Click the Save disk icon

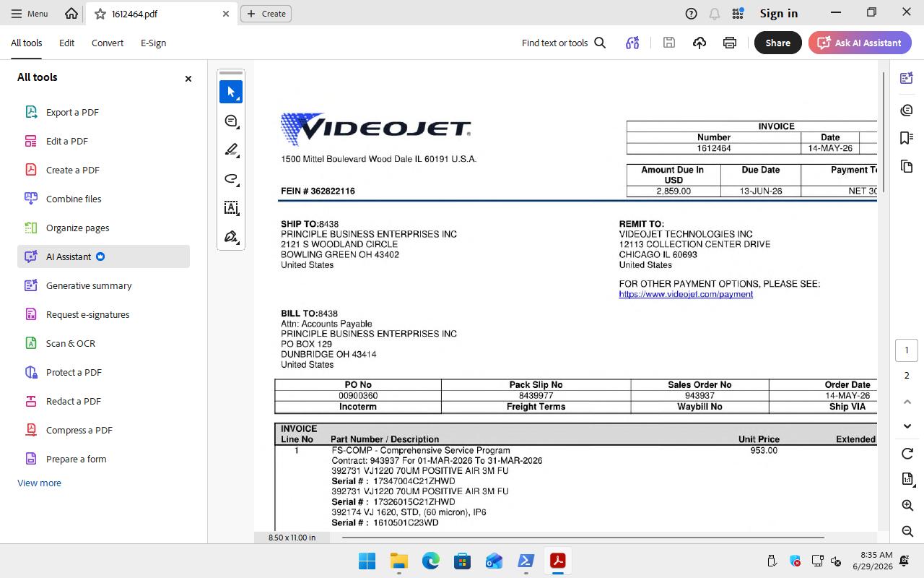click(669, 43)
